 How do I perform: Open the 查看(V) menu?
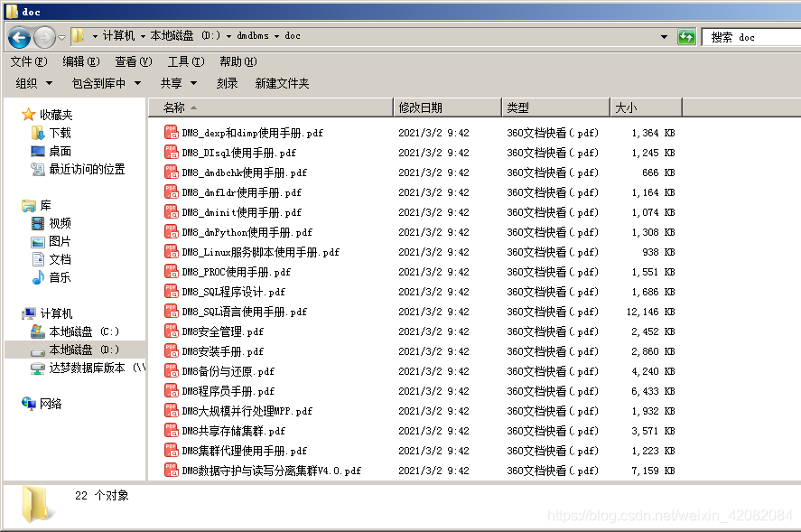(x=134, y=61)
